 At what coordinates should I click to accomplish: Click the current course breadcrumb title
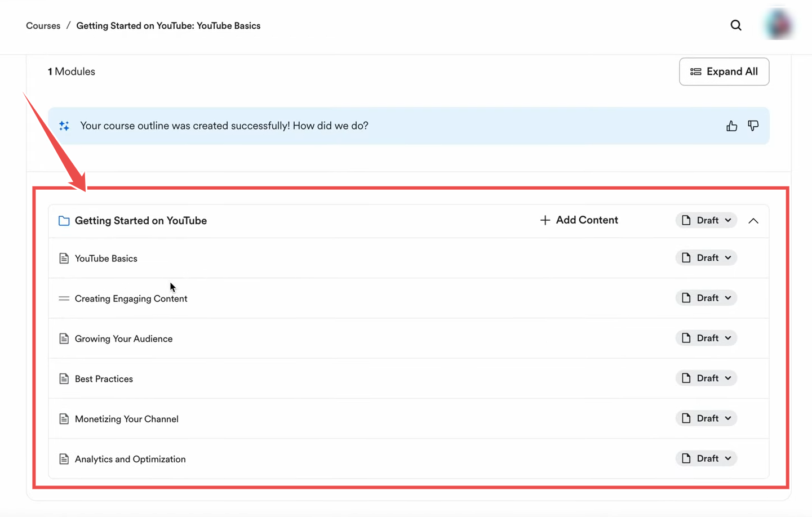pos(168,26)
